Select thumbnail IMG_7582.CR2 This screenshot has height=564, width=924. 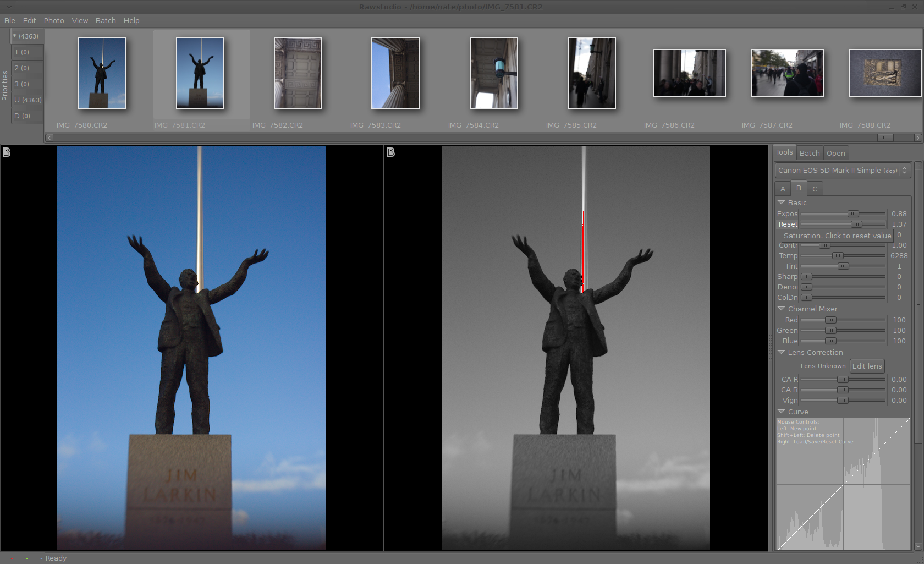[x=298, y=73]
